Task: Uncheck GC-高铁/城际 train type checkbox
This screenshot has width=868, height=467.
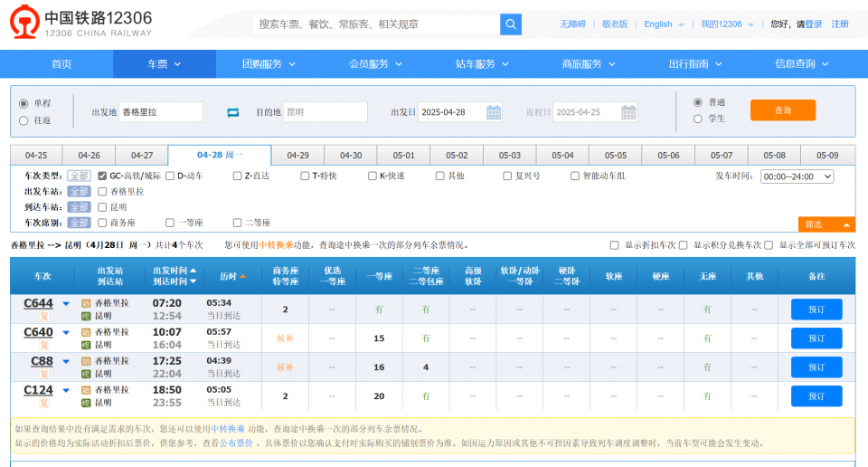Action: click(102, 176)
